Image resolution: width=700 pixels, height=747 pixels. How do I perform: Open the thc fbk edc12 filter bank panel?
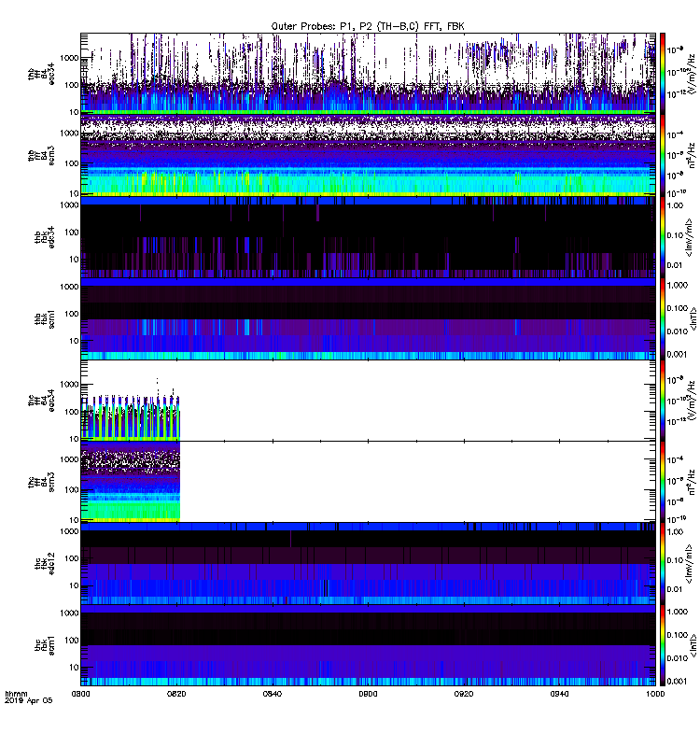point(368,564)
